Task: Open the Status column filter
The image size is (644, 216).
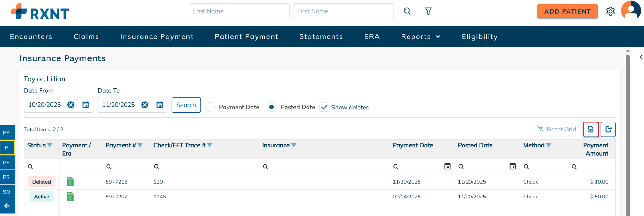Action: click(50, 145)
